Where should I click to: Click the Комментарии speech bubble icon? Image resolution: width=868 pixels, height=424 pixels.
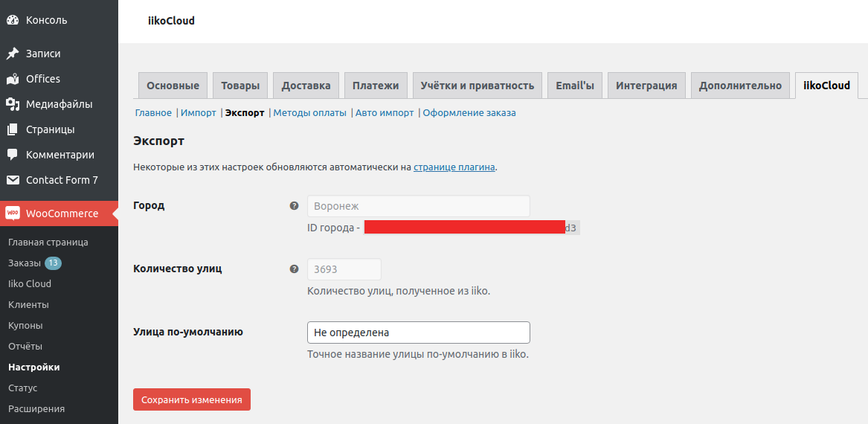coord(13,155)
